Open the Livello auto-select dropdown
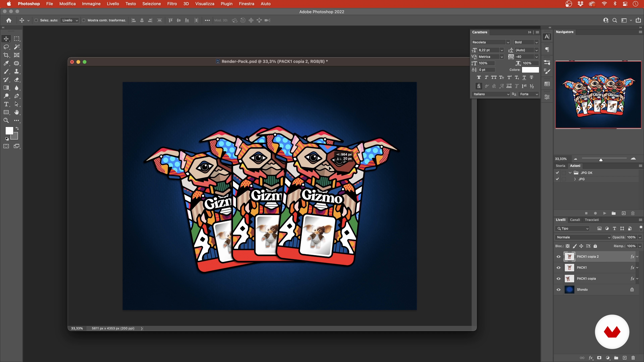644x362 pixels. pos(70,20)
